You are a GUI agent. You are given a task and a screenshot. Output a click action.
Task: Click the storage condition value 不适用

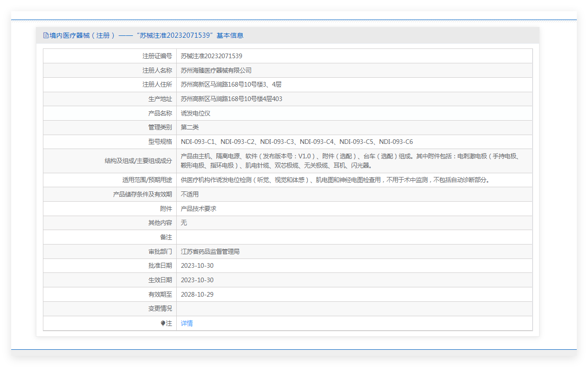(190, 194)
